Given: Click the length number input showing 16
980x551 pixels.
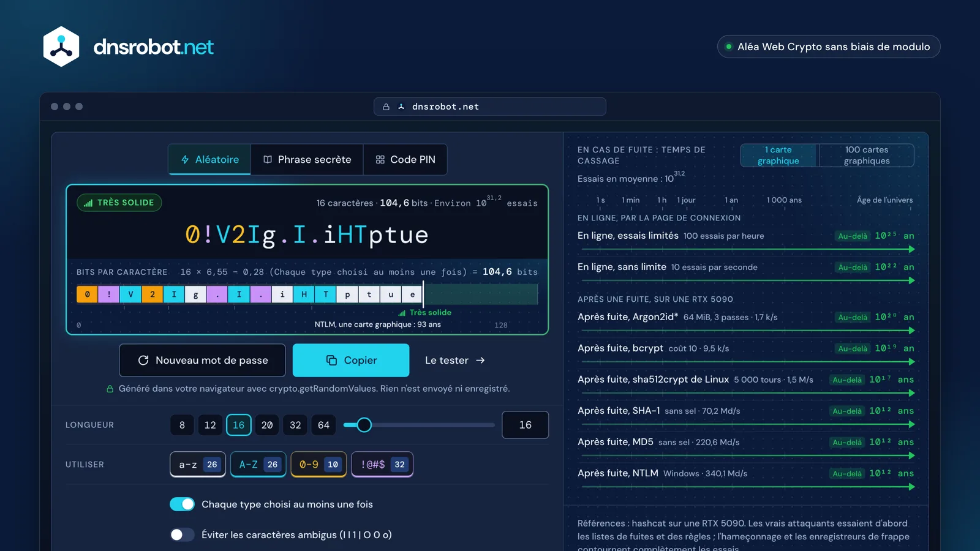Looking at the screenshot, I should click(526, 425).
